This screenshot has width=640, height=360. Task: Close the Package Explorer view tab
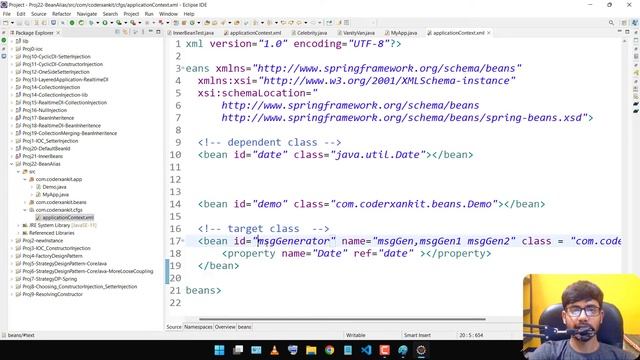tap(58, 33)
